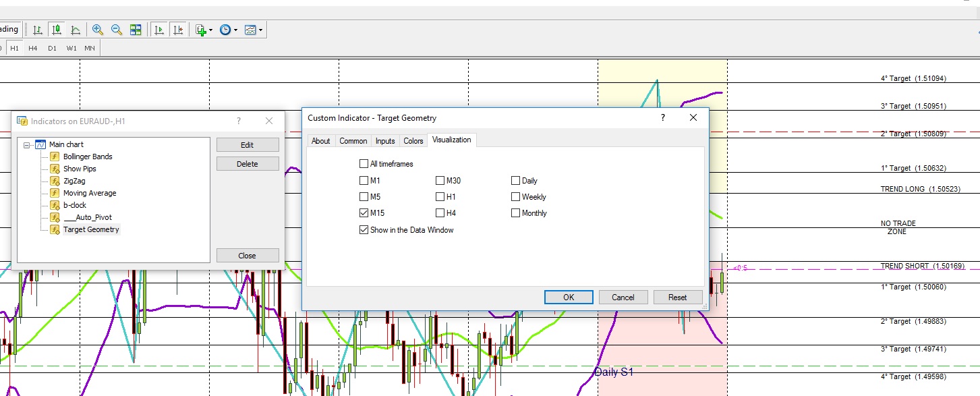This screenshot has height=396, width=980.
Task: Click the zoom out magnifier icon
Action: point(117,30)
